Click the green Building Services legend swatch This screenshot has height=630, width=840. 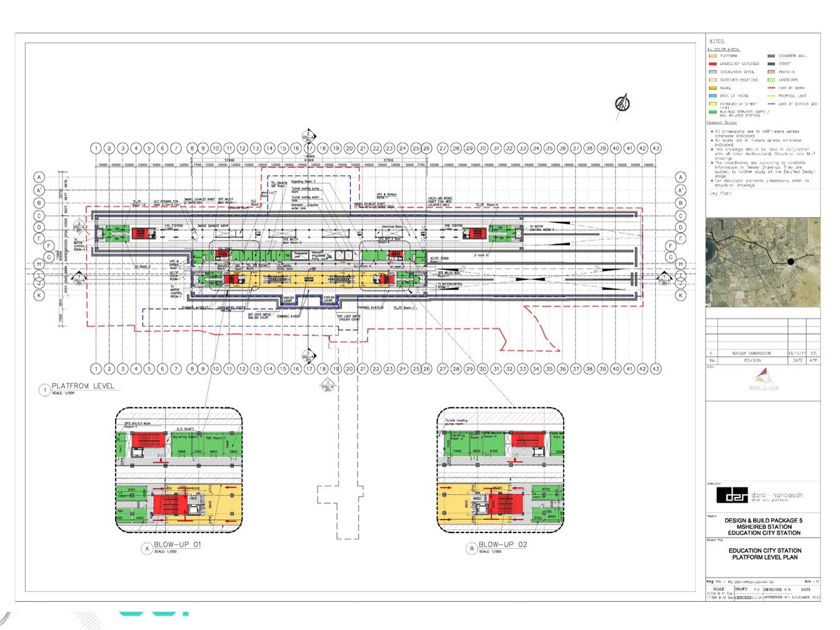pos(712,112)
